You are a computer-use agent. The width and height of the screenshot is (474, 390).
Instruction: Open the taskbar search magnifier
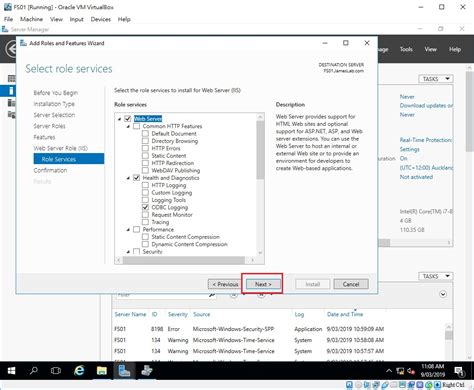point(33,371)
